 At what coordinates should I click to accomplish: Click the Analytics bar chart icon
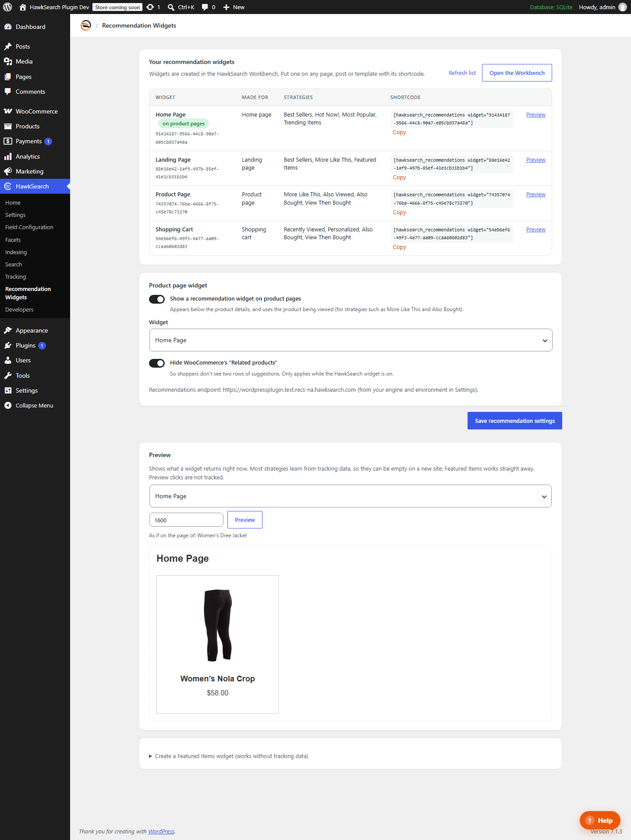click(8, 156)
